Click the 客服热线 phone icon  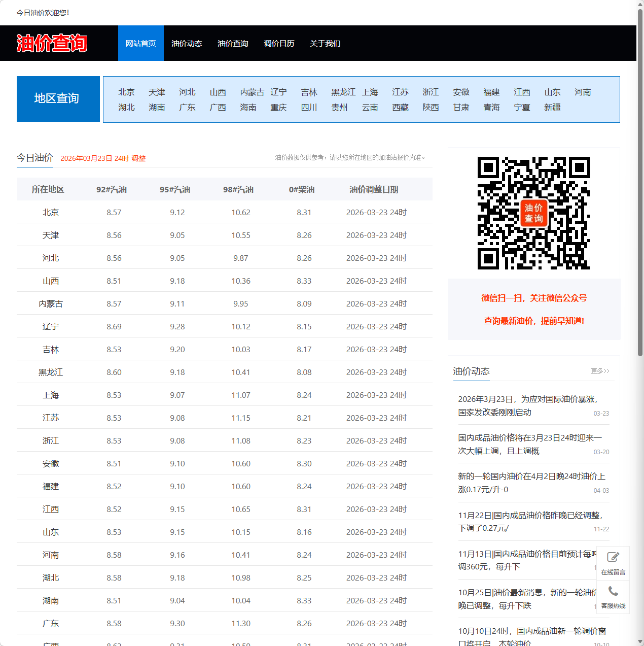coord(613,596)
